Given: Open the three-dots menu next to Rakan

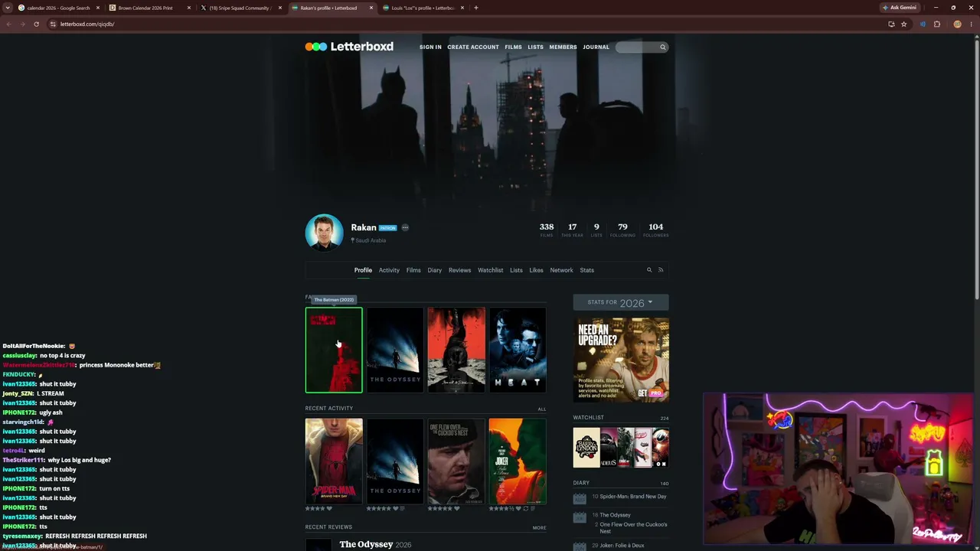Looking at the screenshot, I should pyautogui.click(x=405, y=227).
